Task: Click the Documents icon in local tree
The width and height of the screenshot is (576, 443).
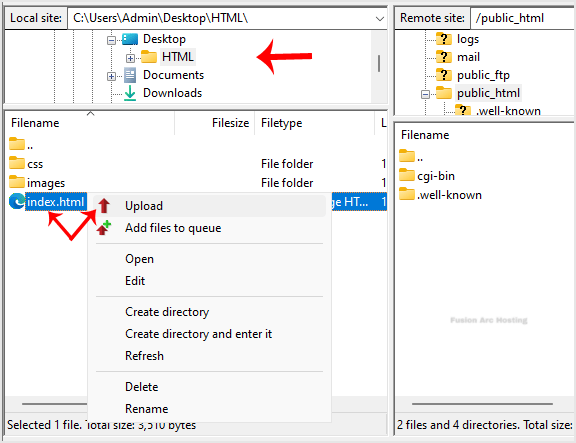Action: pos(130,75)
